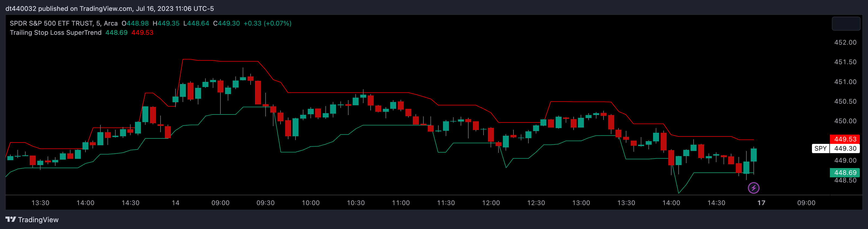Click the 450.00 price scale label
Screen dimensions: 868x229
pos(845,121)
